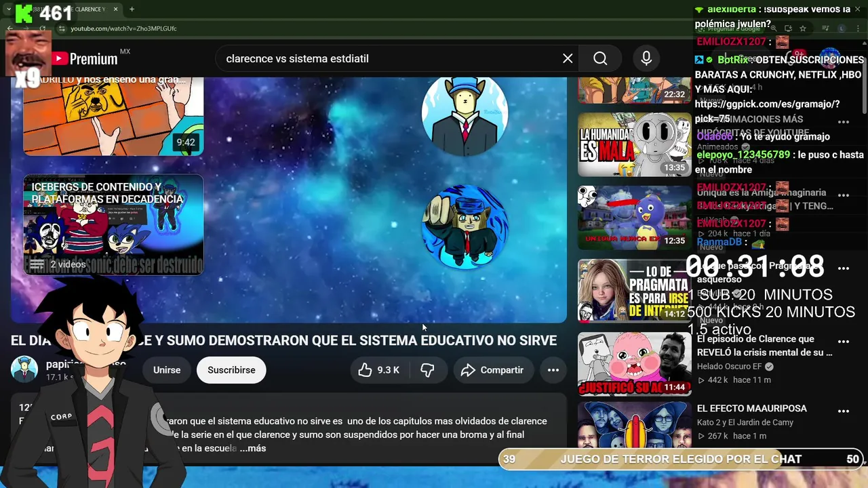Viewport: 868px width, 488px height.
Task: Open options menu for El Efecto Maauriposa
Action: tap(844, 411)
